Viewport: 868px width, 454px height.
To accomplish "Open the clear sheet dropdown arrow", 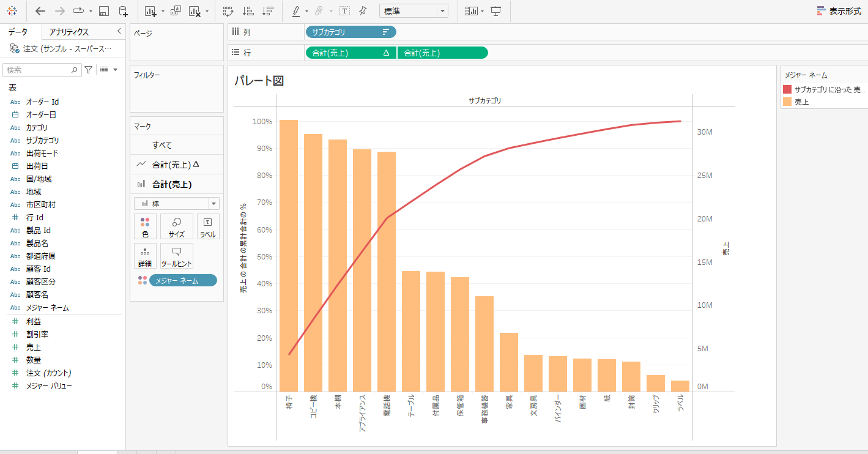I will click(x=207, y=12).
